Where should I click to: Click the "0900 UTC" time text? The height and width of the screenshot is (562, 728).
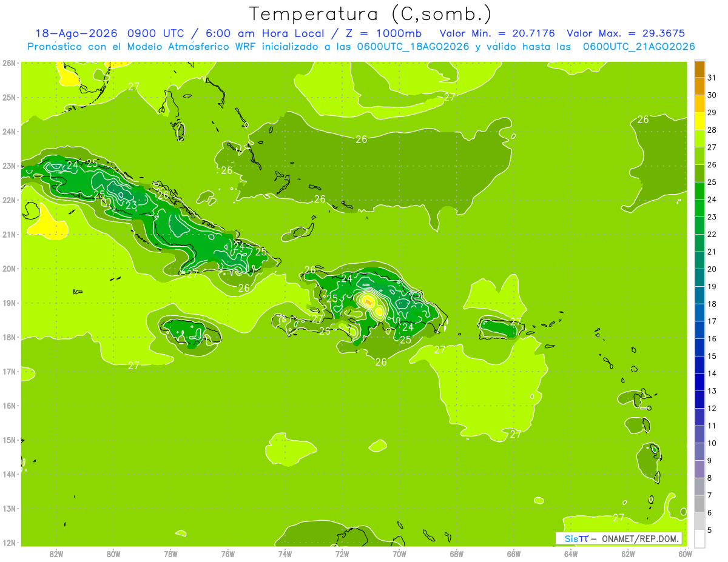[x=157, y=33]
